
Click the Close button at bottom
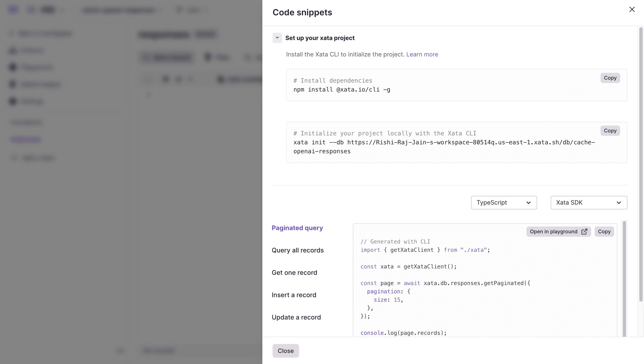pos(286,351)
